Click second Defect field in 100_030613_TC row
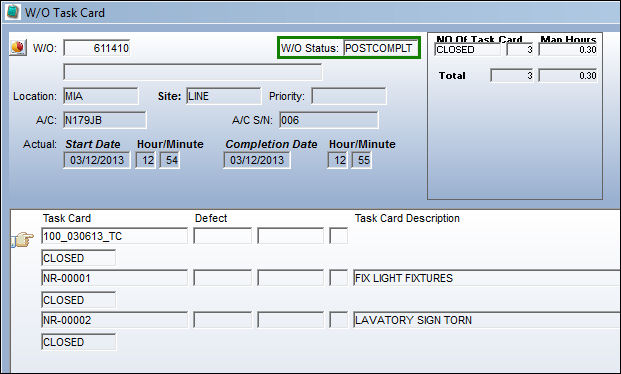 click(x=290, y=236)
